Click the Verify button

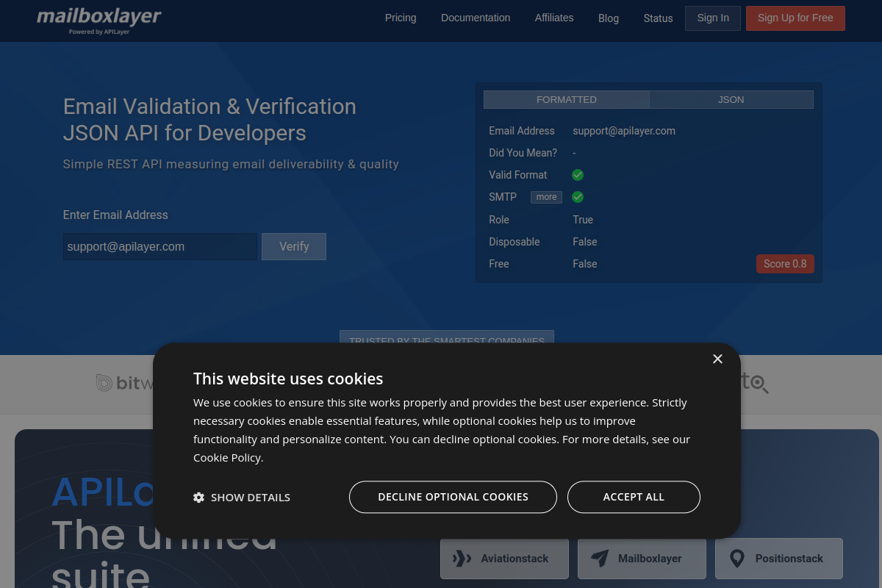294,246
